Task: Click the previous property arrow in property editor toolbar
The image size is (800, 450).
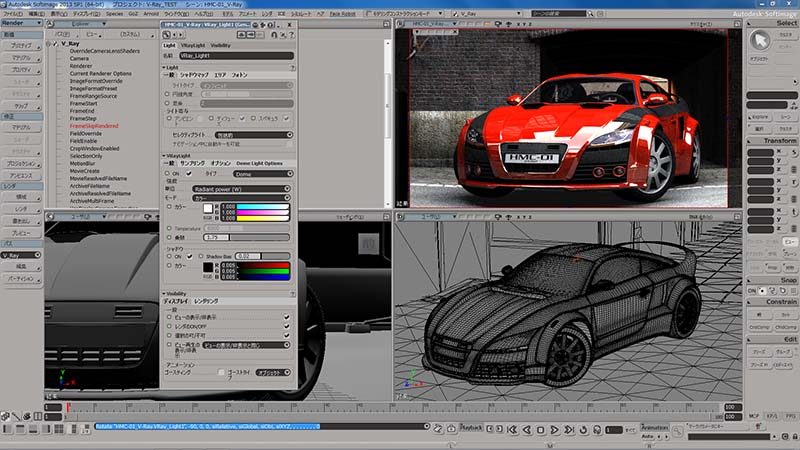Action: pos(174,35)
